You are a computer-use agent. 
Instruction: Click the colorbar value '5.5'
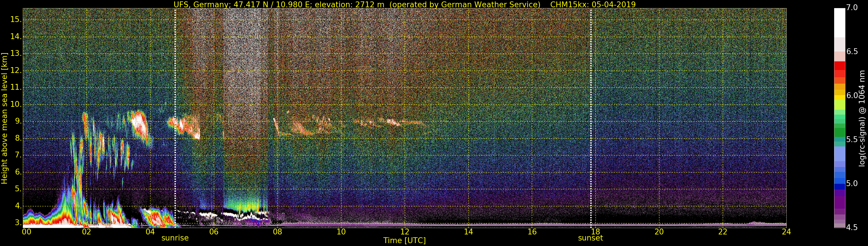click(x=852, y=139)
